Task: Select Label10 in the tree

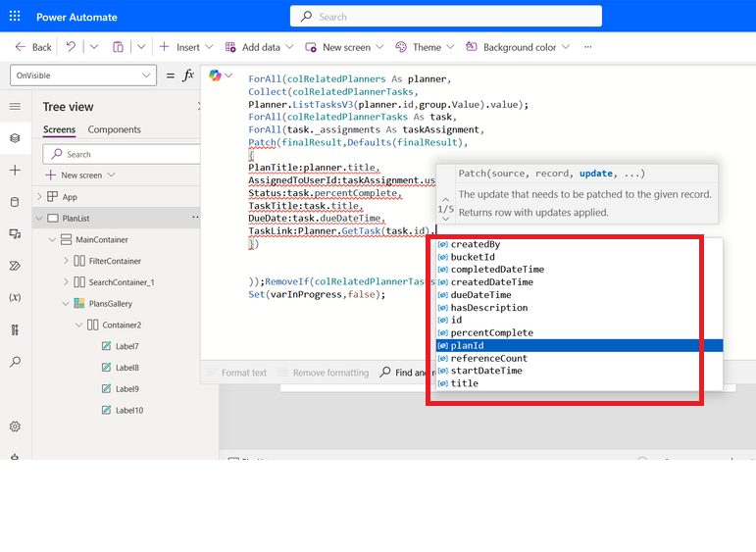Action: point(129,410)
